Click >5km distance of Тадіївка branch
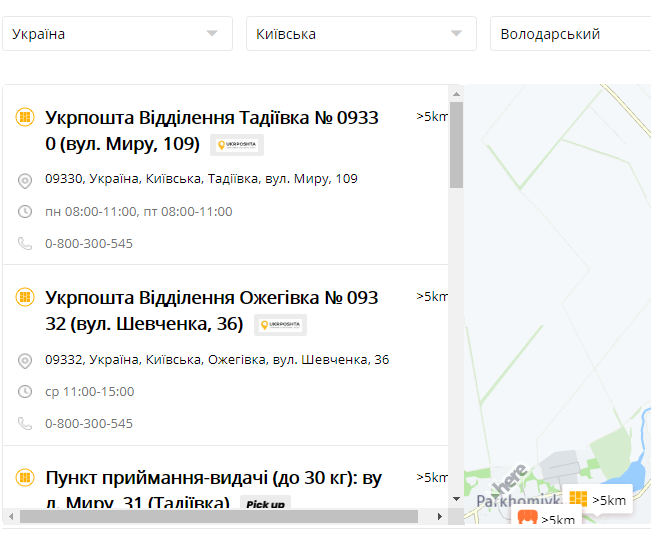The width and height of the screenshot is (651, 548). click(432, 117)
